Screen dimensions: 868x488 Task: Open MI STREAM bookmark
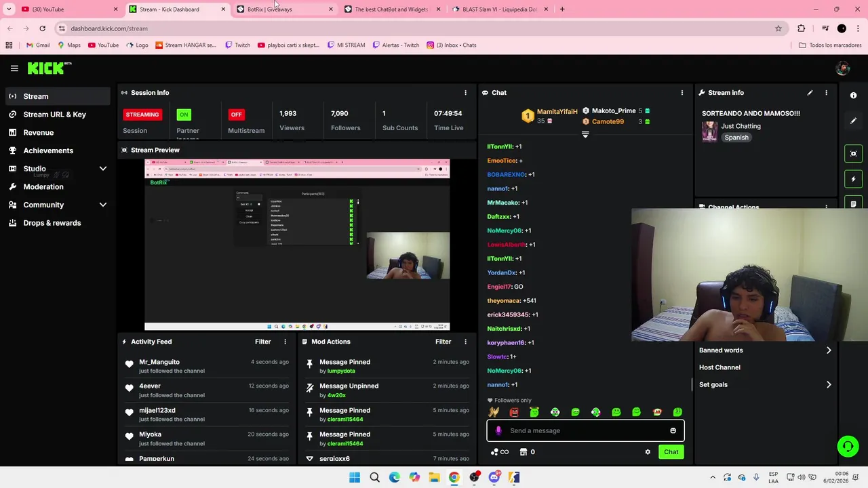click(x=346, y=45)
